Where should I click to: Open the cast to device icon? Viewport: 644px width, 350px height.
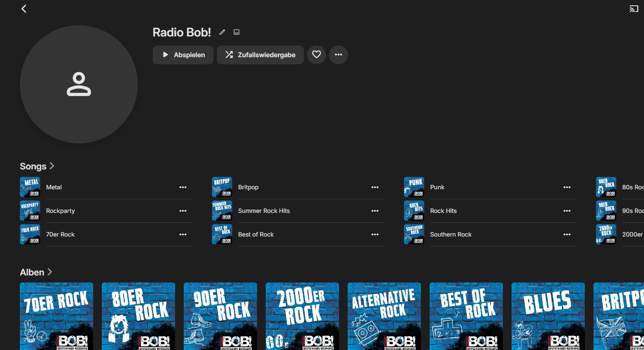tap(634, 9)
